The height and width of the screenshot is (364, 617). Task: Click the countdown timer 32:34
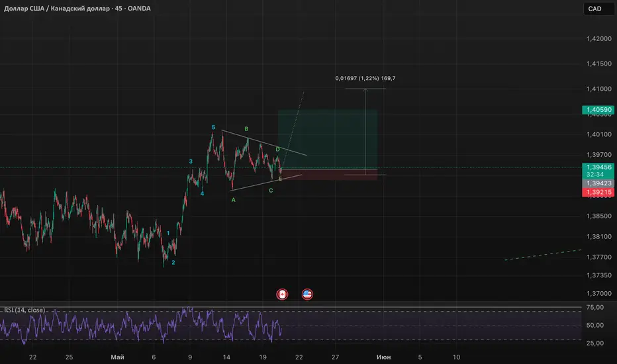tap(594, 174)
